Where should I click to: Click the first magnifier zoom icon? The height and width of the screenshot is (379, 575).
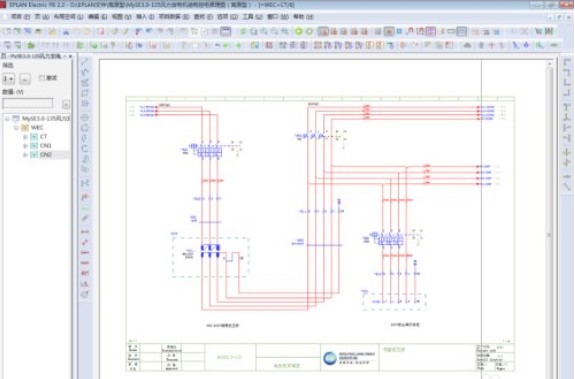[x=253, y=32]
